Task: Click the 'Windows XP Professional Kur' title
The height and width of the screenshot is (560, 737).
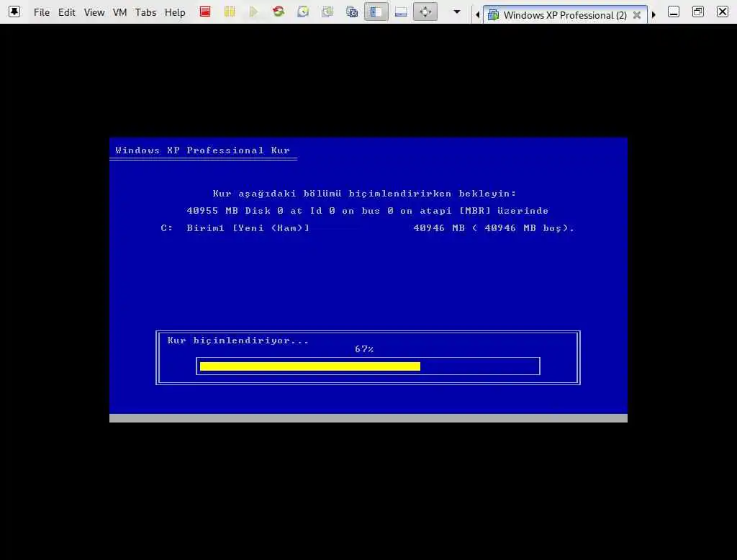Action: click(202, 150)
